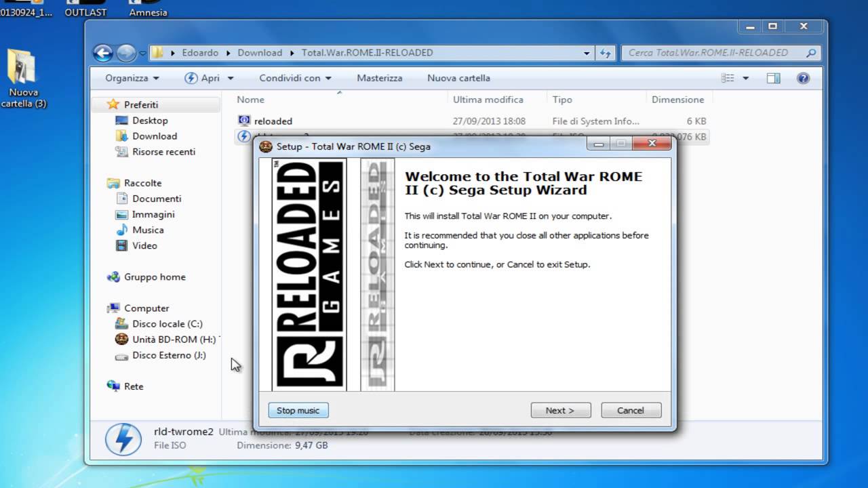
Task: Click Download in the address breadcrumb
Action: pos(260,53)
